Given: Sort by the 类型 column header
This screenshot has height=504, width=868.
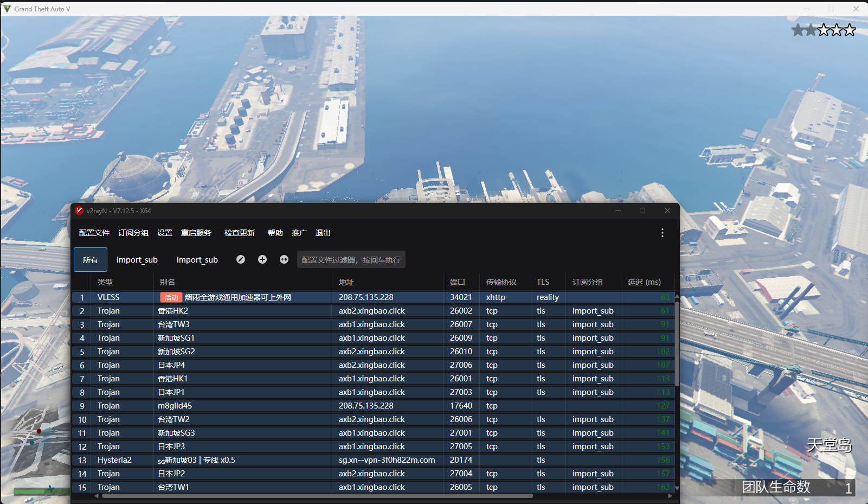Looking at the screenshot, I should point(122,282).
